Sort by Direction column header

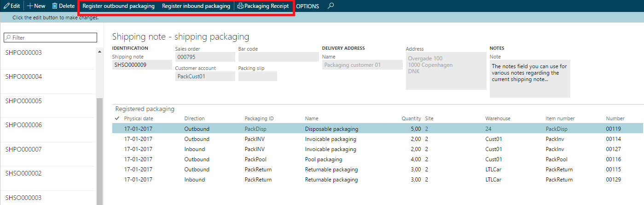tap(195, 118)
